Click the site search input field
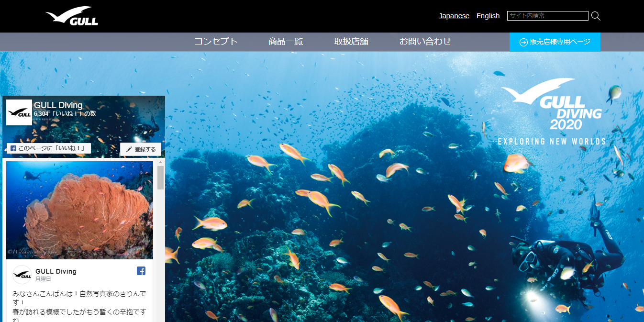Viewport: 644px width, 322px height. coord(547,16)
